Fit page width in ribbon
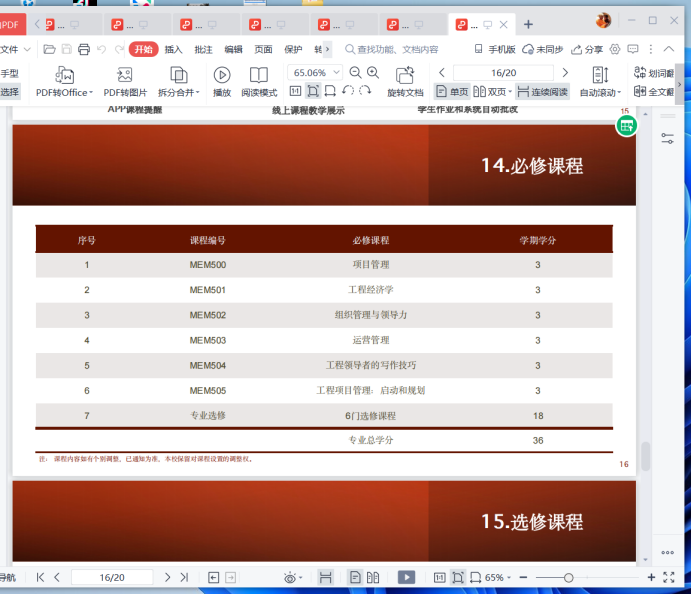 [x=330, y=91]
